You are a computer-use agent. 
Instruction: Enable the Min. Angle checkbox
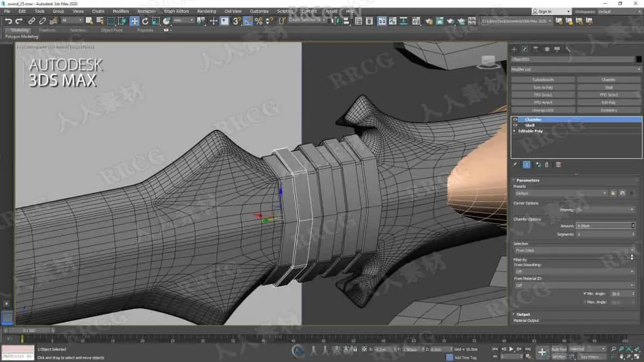[584, 293]
